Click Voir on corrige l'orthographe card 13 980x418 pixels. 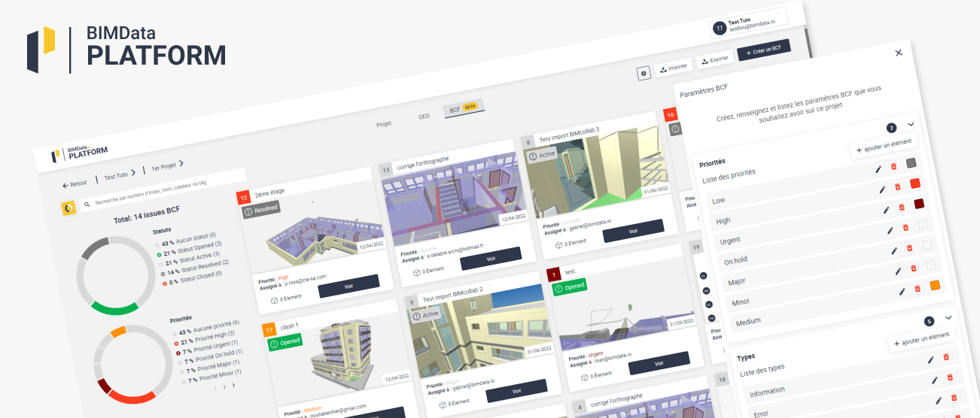491,258
